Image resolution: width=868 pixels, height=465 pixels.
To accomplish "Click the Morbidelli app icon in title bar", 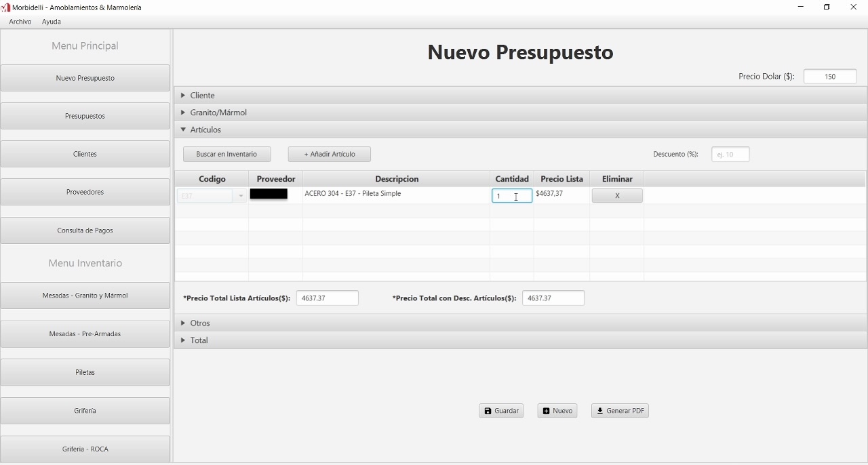I will click(6, 7).
